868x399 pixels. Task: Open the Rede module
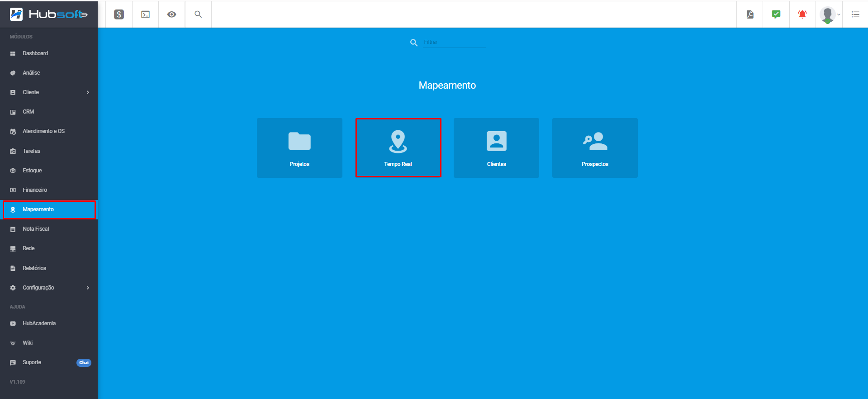pyautogui.click(x=49, y=248)
